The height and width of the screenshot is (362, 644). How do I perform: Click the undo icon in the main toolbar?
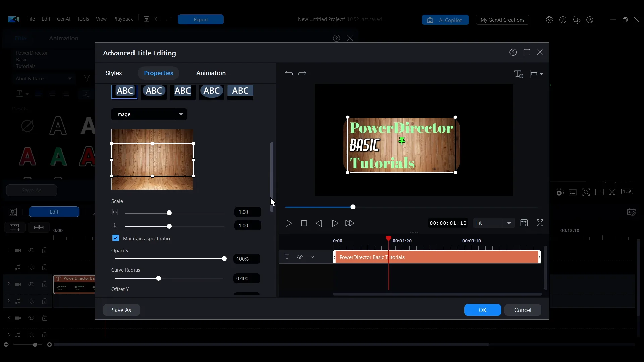coord(158,19)
